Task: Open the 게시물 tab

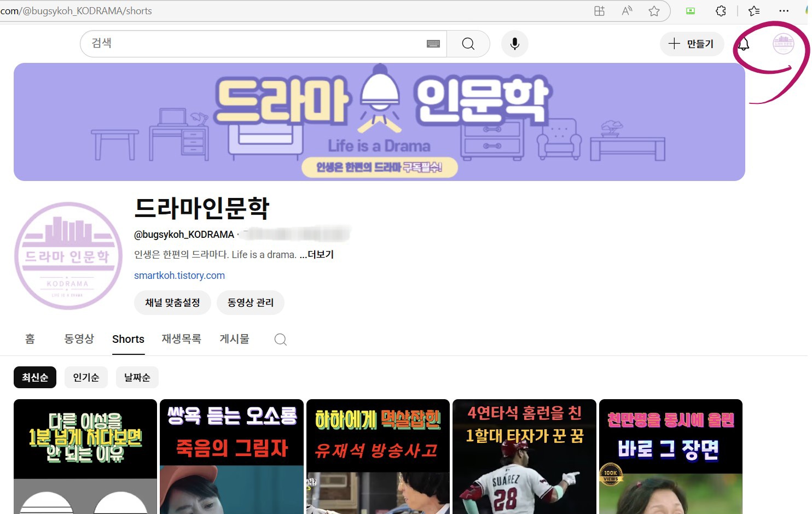Action: 234,339
